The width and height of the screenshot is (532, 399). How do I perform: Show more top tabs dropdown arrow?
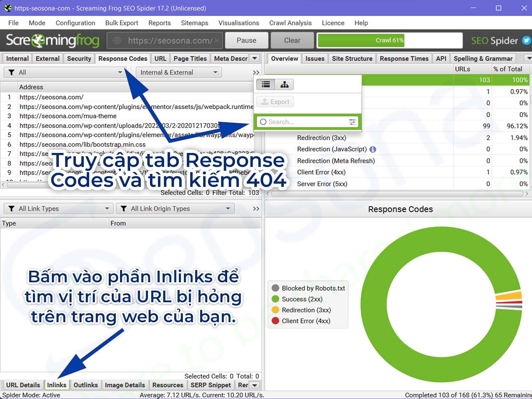pos(255,59)
